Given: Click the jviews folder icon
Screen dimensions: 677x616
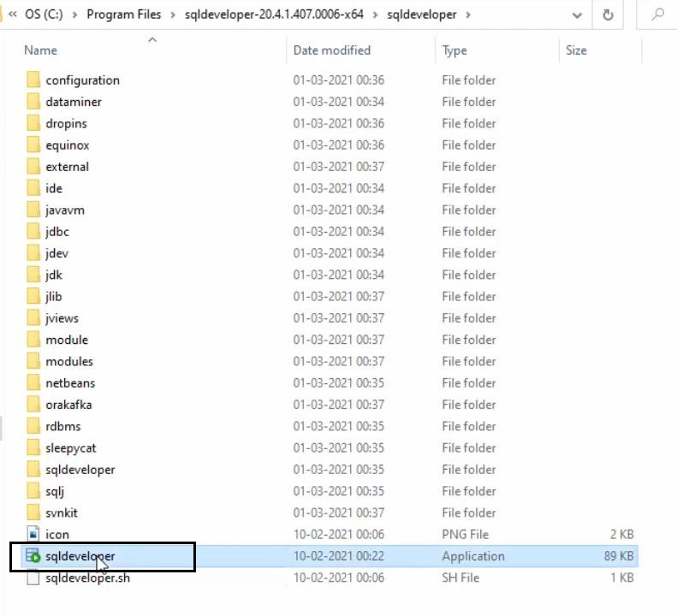Looking at the screenshot, I should (x=33, y=317).
